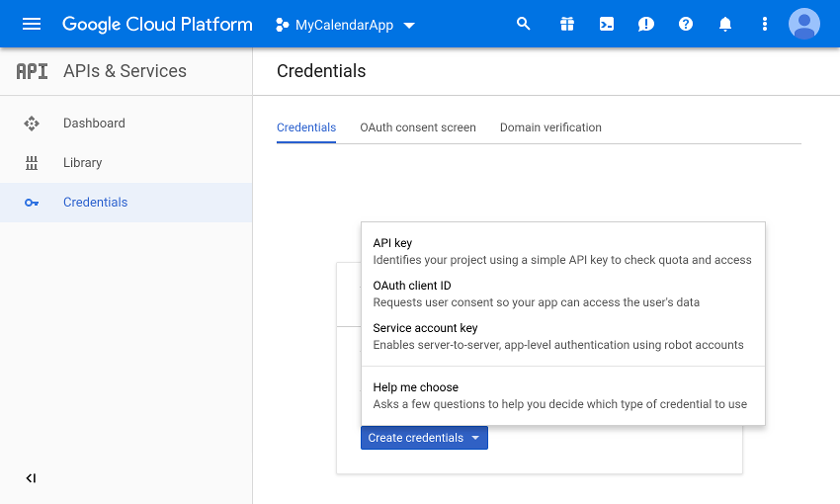Click the user account avatar
This screenshot has height=504, width=840.
point(804,24)
